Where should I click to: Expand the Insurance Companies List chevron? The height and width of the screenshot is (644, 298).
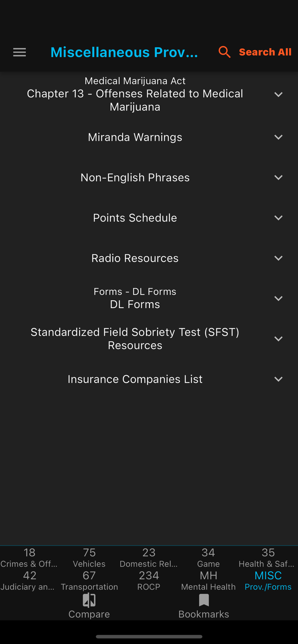click(x=278, y=379)
